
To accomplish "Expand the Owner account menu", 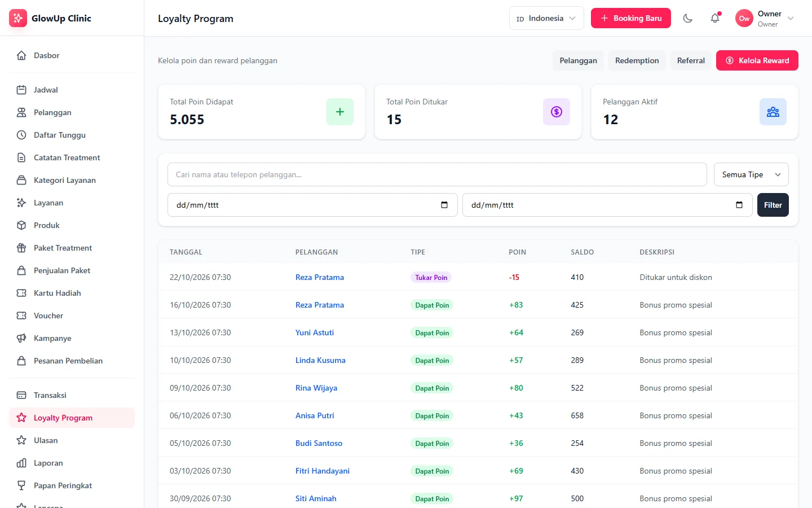I will coord(765,18).
